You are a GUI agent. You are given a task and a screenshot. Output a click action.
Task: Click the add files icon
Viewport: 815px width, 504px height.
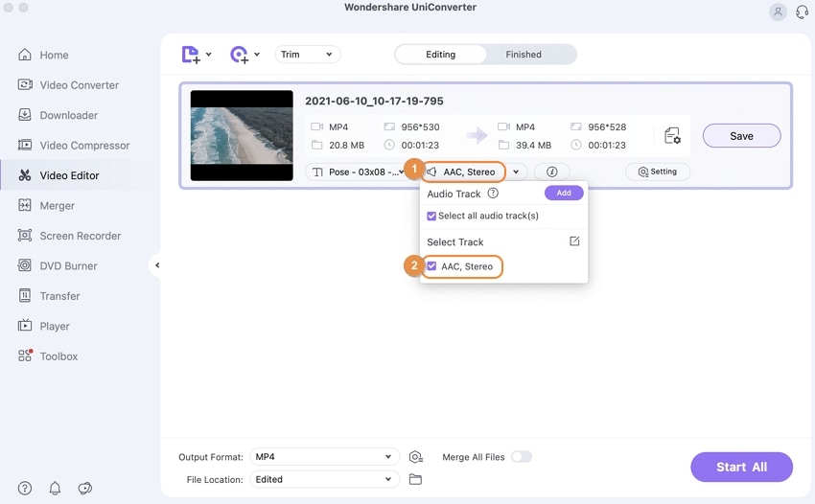[x=191, y=55]
